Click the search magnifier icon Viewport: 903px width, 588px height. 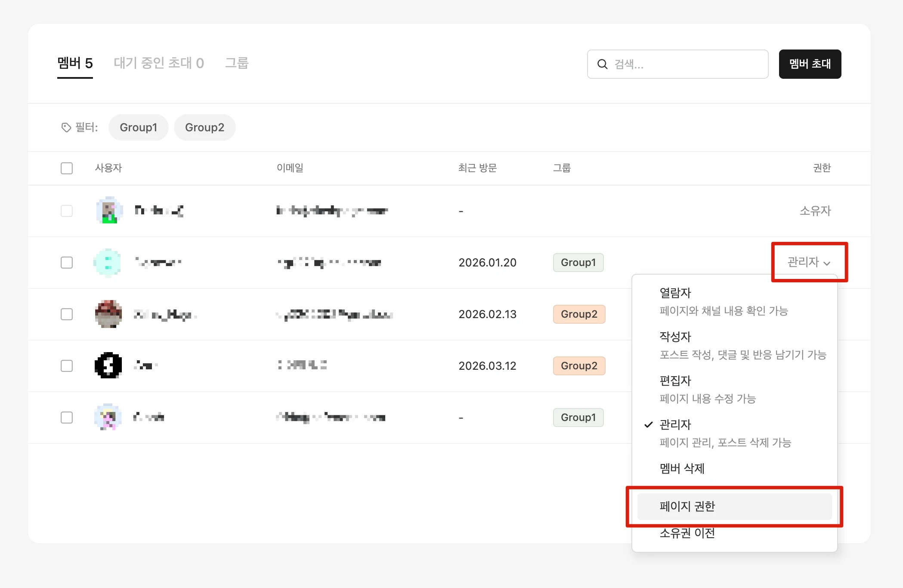[602, 64]
